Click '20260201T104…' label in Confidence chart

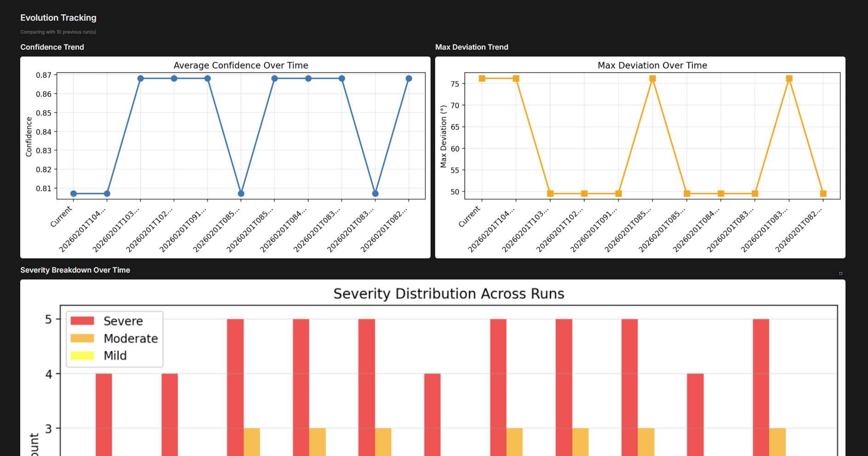click(83, 229)
